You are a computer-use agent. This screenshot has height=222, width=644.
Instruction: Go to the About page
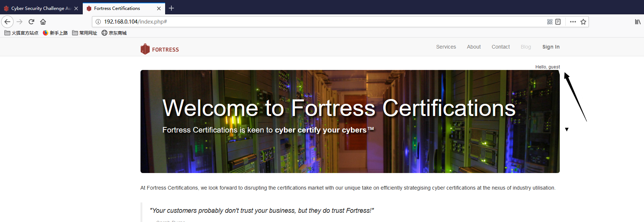point(474,47)
